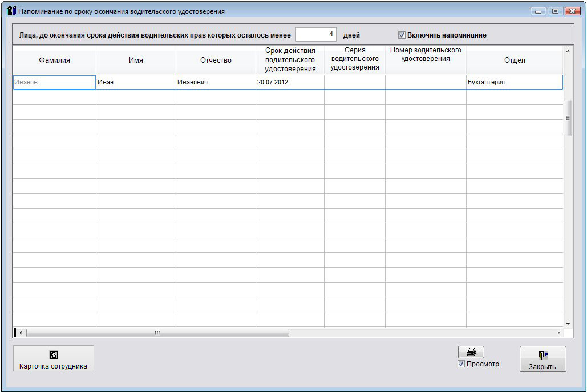Click the Бухгалтерия department cell

514,83
